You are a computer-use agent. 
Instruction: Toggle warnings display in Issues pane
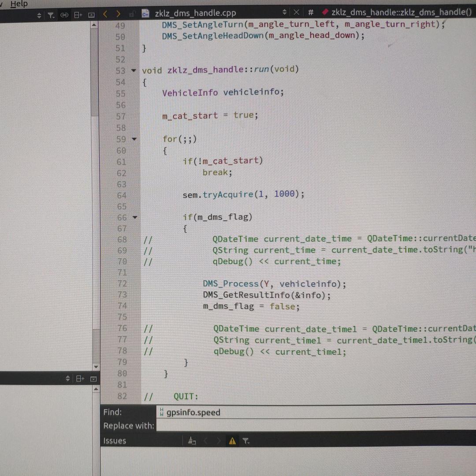point(232,441)
